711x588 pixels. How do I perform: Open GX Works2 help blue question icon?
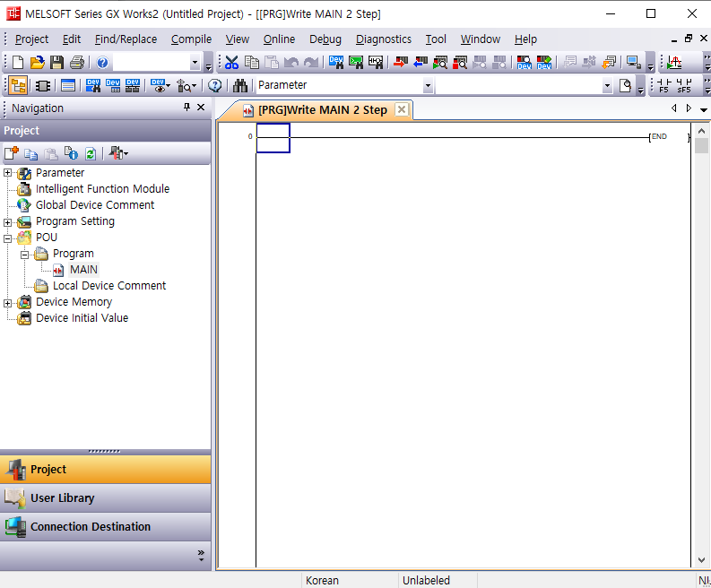pos(102,62)
